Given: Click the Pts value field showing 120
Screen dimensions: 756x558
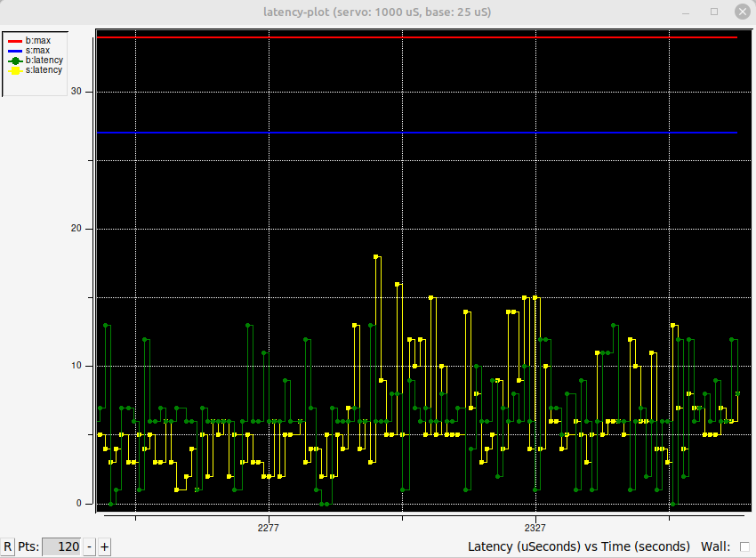Looking at the screenshot, I should 61,547.
